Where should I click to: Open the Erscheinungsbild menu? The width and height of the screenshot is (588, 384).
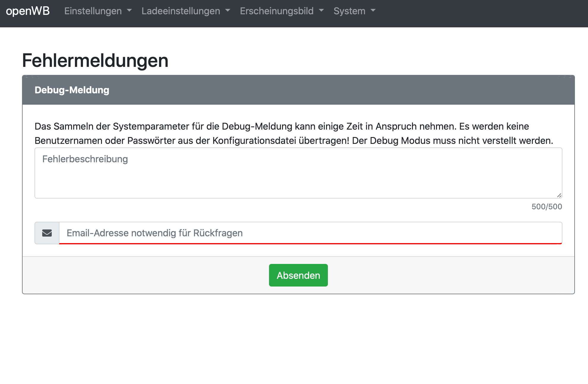pyautogui.click(x=276, y=11)
